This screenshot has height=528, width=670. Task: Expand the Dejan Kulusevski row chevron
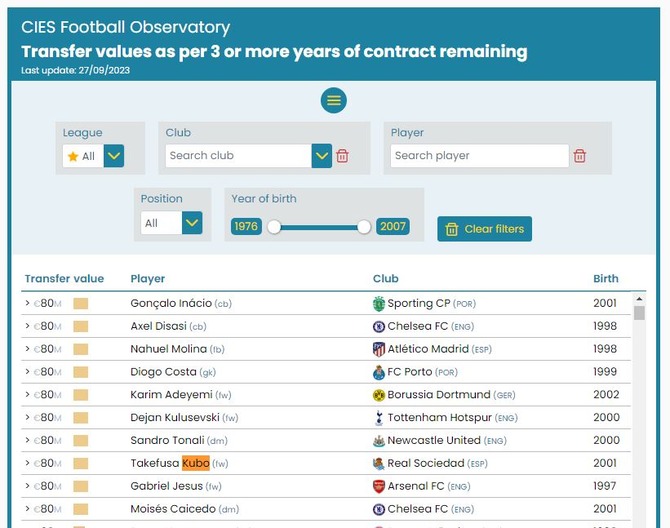(x=27, y=417)
